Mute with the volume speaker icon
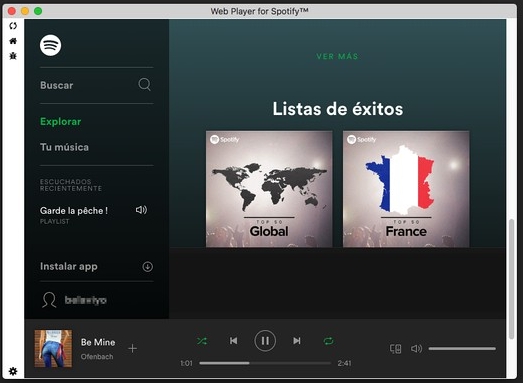 [416, 349]
